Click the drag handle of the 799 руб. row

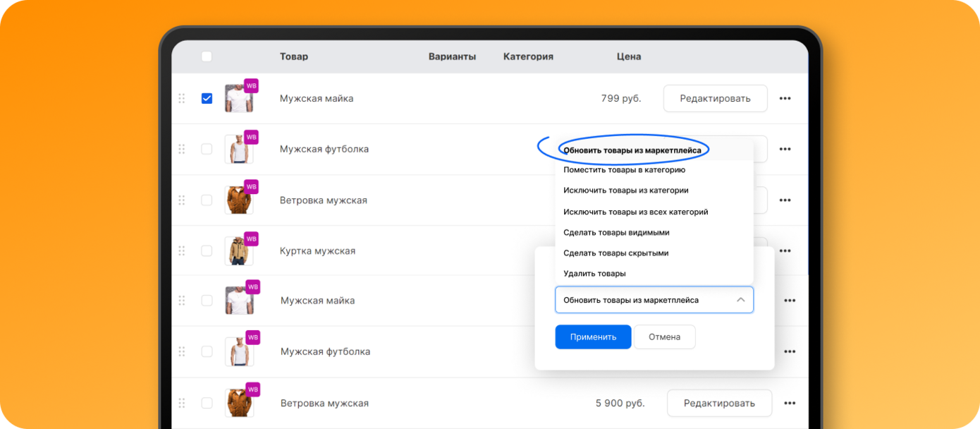click(x=181, y=99)
